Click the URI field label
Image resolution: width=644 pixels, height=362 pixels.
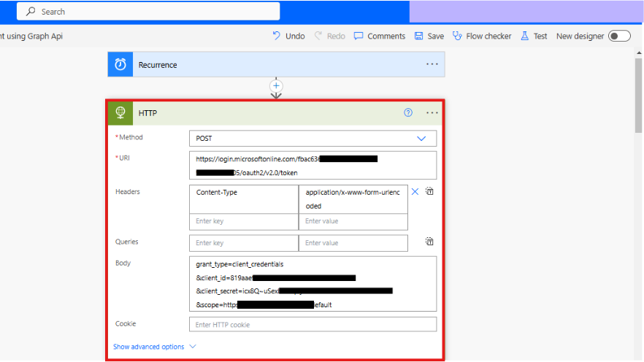123,158
